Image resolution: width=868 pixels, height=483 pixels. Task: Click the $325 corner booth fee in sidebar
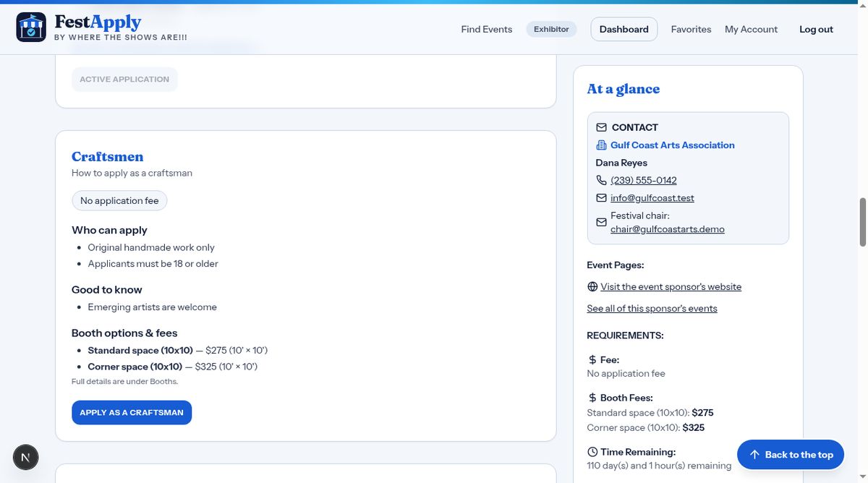(x=694, y=428)
